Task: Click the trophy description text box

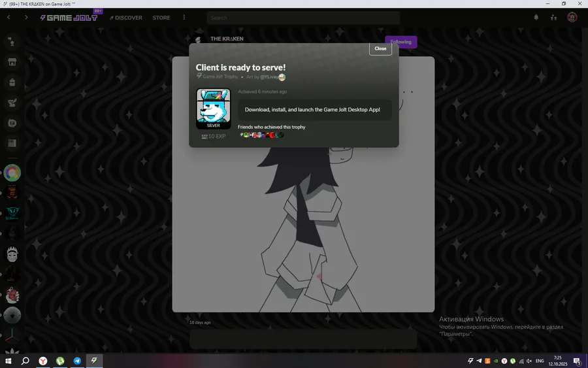Action: tap(315, 110)
